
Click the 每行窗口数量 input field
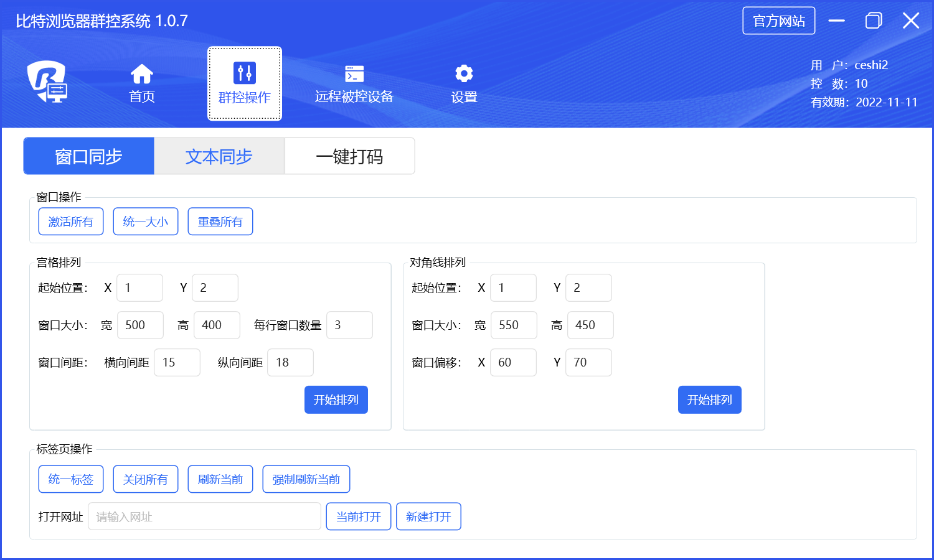(349, 325)
